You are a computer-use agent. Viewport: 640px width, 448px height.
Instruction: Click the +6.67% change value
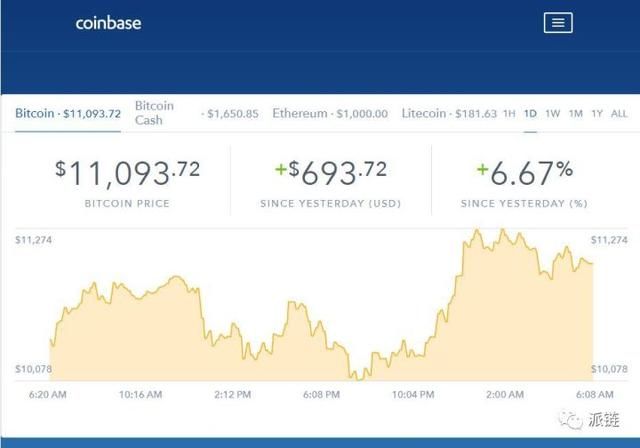pyautogui.click(x=525, y=173)
